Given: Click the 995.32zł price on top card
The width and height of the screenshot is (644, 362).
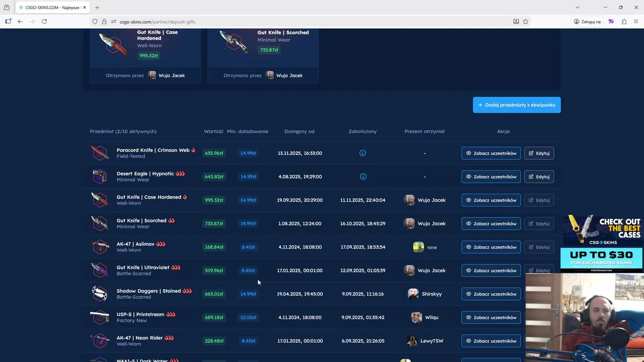Looking at the screenshot, I should (149, 55).
